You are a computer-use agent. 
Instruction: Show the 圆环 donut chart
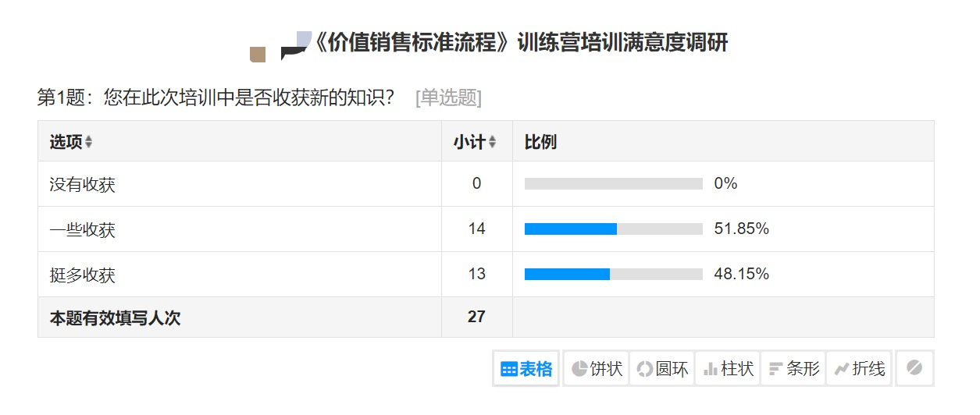click(x=662, y=368)
